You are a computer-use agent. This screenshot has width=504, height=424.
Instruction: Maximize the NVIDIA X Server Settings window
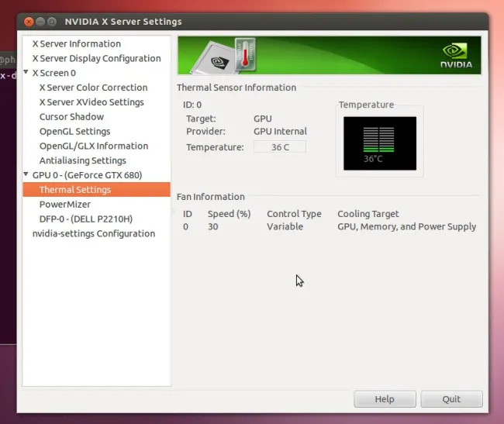pyautogui.click(x=51, y=22)
